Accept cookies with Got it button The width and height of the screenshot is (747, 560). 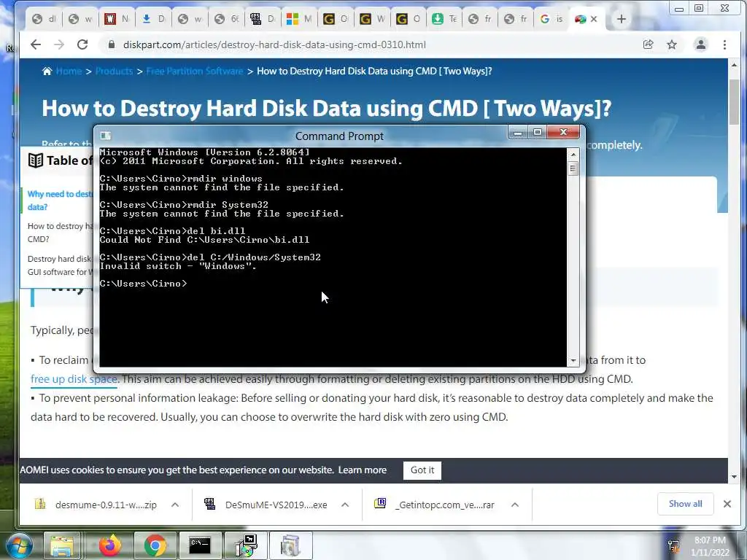[x=422, y=470]
